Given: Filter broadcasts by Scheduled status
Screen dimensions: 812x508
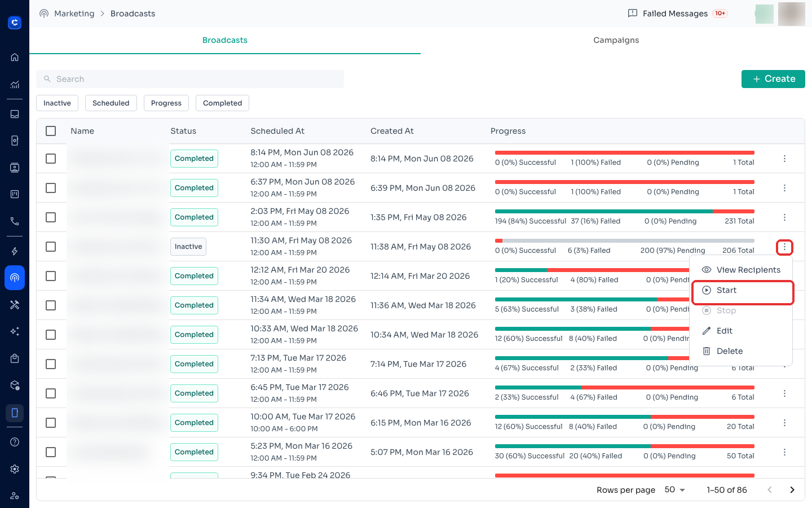Looking at the screenshot, I should (x=111, y=103).
